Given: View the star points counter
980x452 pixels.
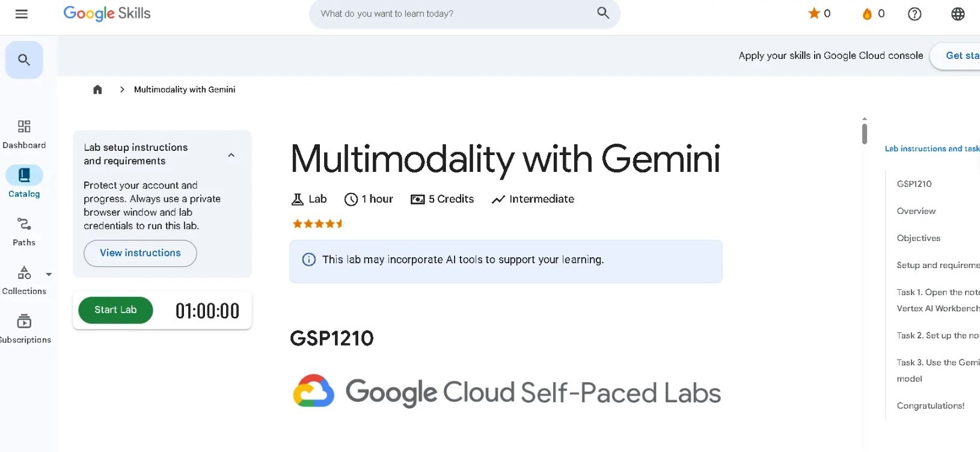Looking at the screenshot, I should click(x=819, y=13).
